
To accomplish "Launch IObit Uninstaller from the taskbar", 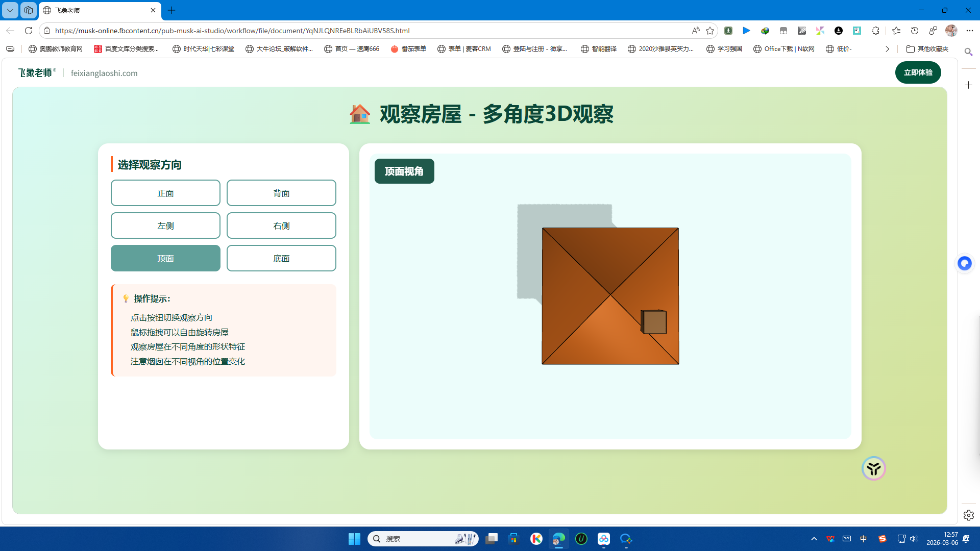I will [x=581, y=539].
